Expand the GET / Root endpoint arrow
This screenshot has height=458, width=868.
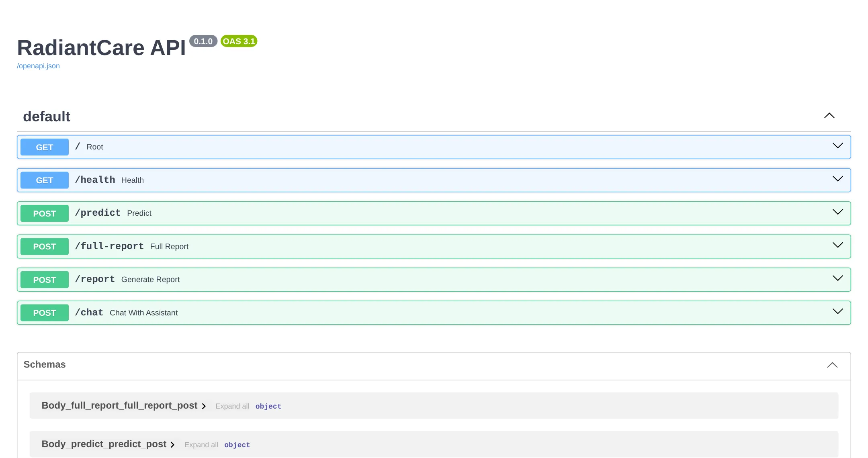[x=837, y=146]
